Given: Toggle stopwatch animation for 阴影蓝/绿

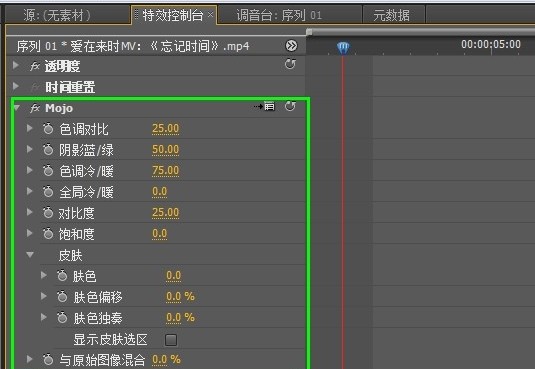Looking at the screenshot, I should click(48, 150).
